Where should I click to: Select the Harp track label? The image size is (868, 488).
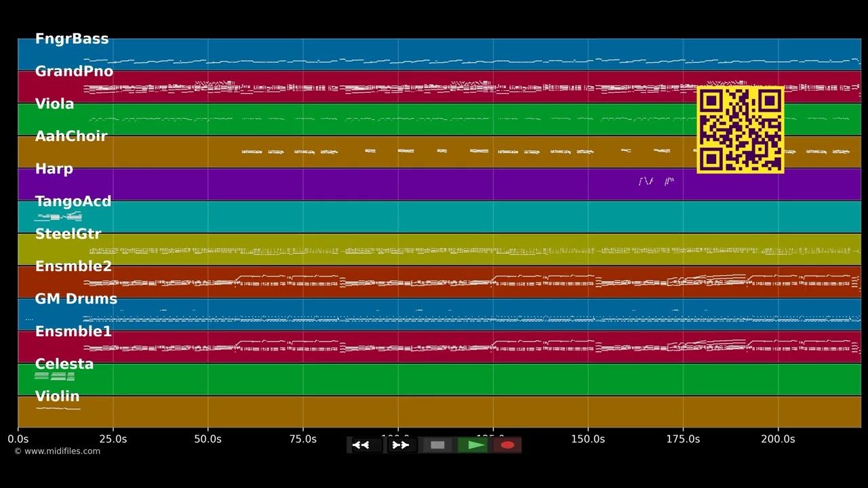pyautogui.click(x=54, y=169)
